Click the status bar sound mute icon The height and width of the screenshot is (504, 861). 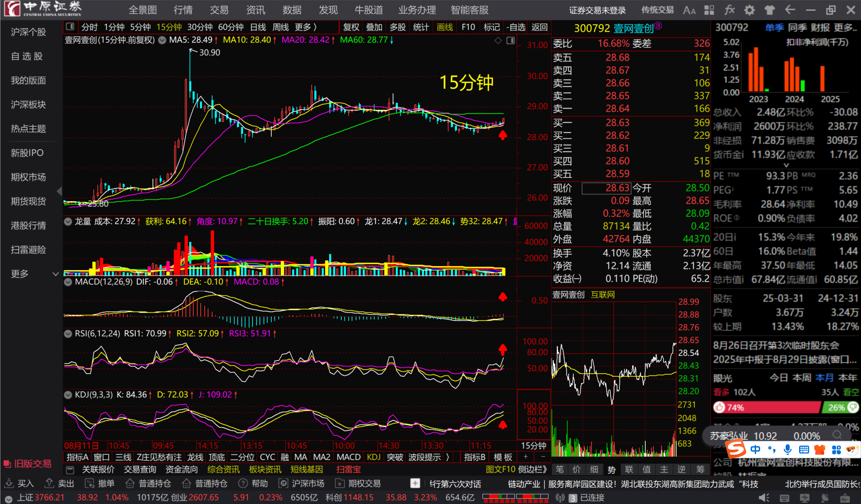pos(764,498)
